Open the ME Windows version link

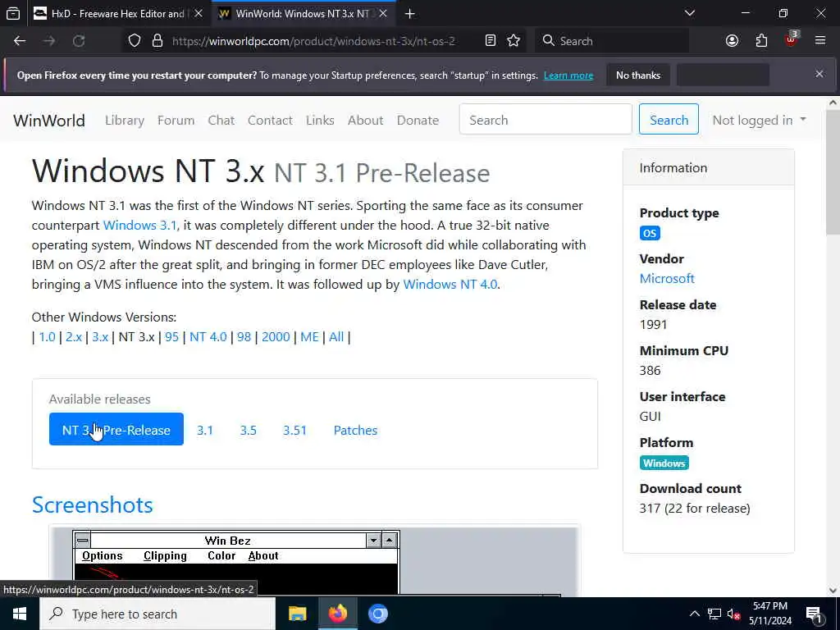[309, 337]
